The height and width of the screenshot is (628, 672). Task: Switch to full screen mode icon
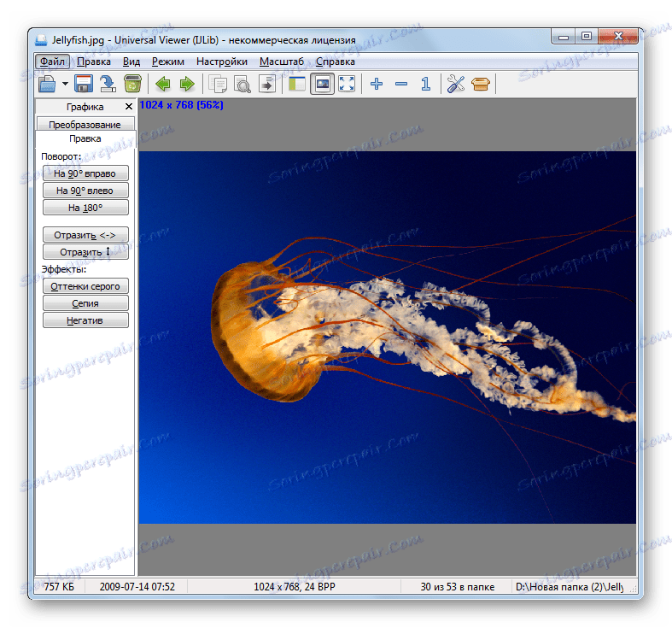(x=347, y=84)
